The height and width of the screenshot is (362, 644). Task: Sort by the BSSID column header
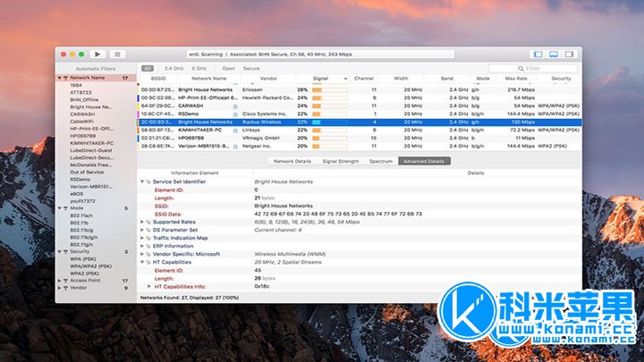point(158,79)
